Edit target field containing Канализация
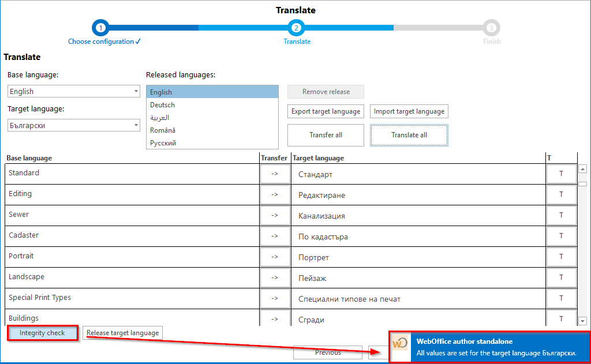Image resolution: width=591 pixels, height=364 pixels. tap(418, 216)
